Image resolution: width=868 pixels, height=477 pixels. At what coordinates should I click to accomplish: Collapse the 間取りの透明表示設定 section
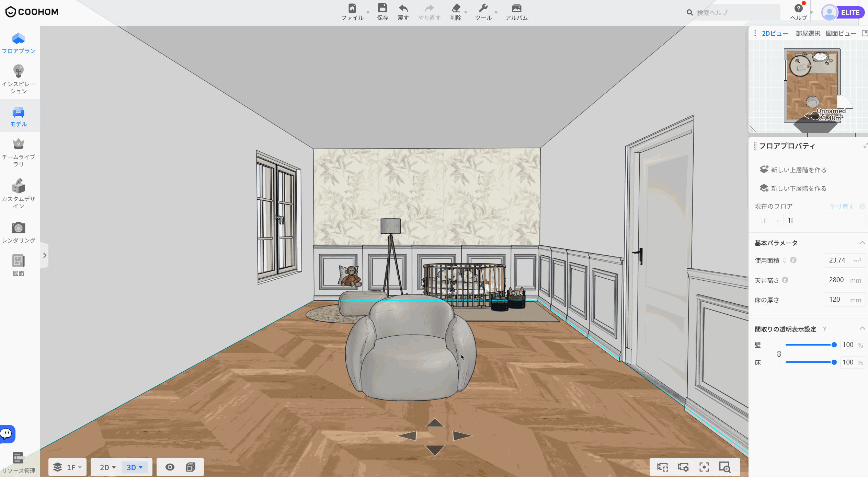pos(862,329)
